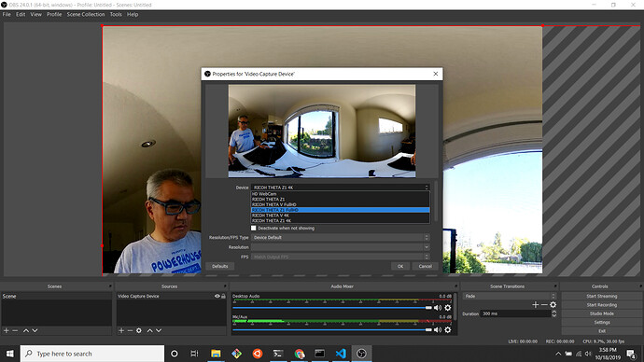Mute Mic/Aux speaker icon
The width and height of the screenshot is (644, 362).
pos(438,329)
